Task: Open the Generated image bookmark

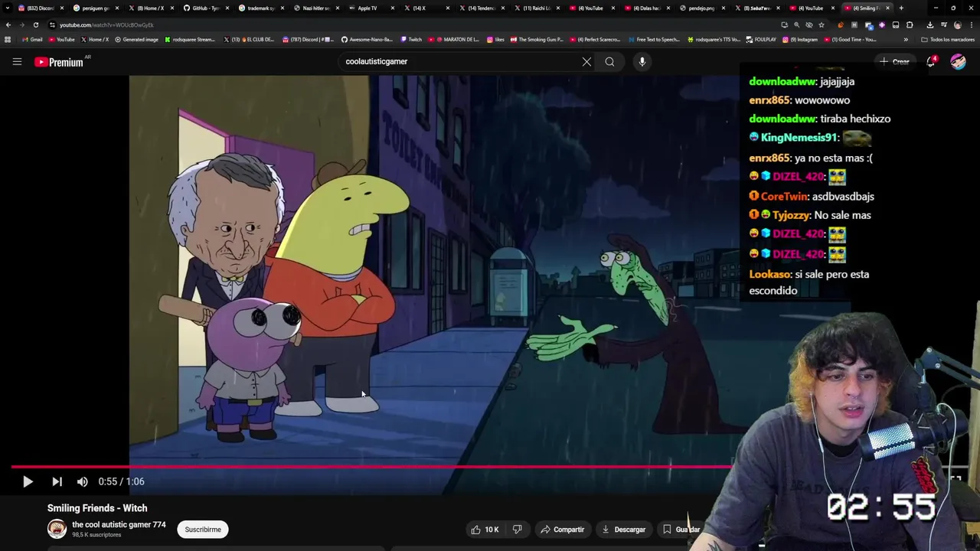Action: [136, 39]
